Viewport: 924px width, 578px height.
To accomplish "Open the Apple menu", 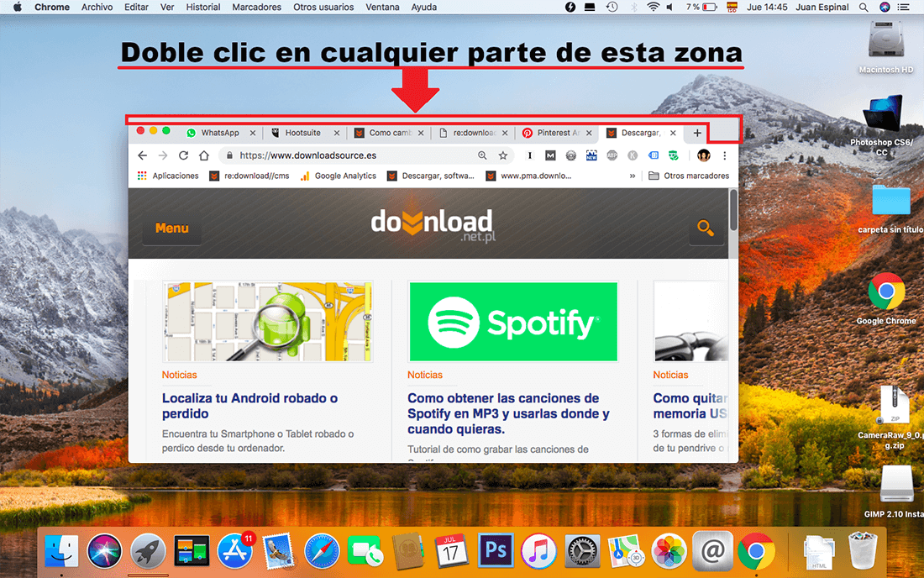I will (x=17, y=7).
